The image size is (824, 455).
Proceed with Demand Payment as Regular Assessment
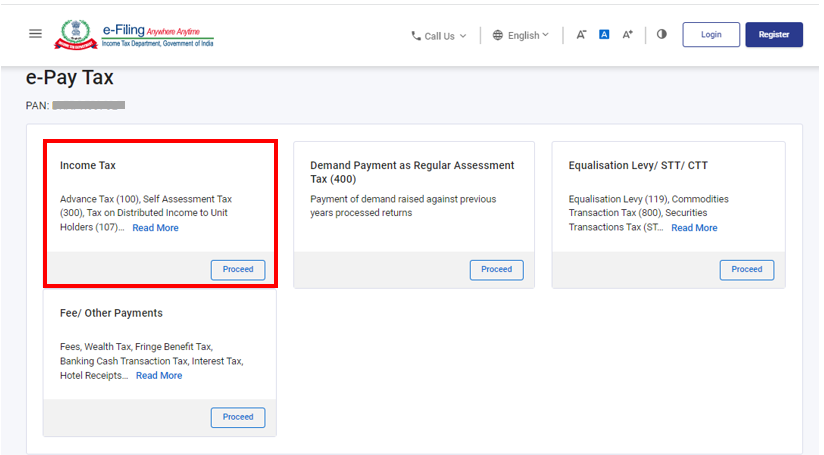pyautogui.click(x=496, y=269)
